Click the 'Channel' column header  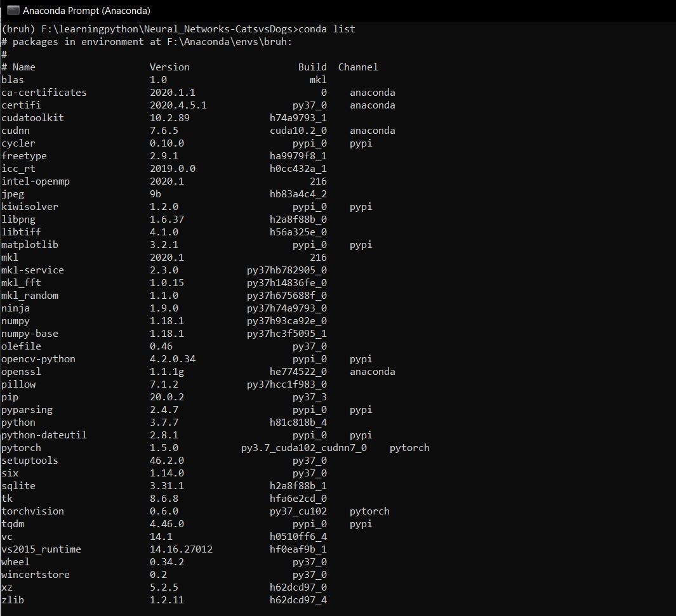358,67
